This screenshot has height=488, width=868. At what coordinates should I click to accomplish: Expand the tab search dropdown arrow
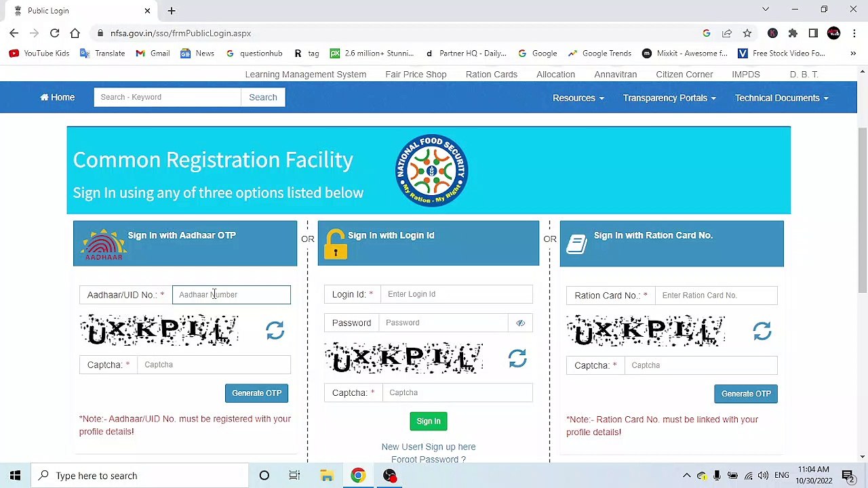[766, 9]
